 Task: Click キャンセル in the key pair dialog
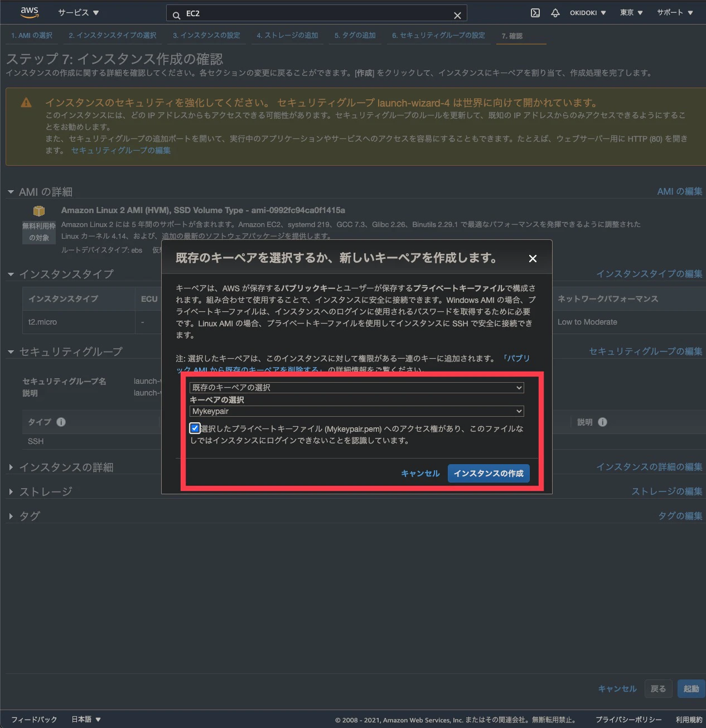coord(420,473)
